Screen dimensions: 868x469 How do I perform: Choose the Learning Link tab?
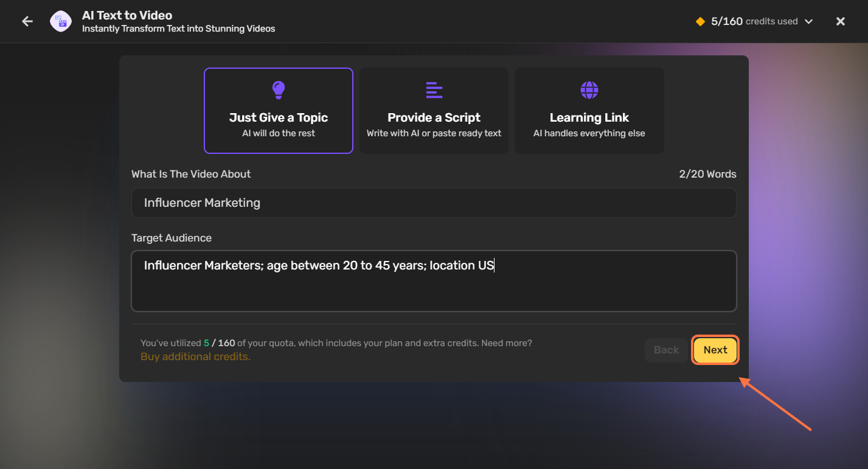click(589, 111)
